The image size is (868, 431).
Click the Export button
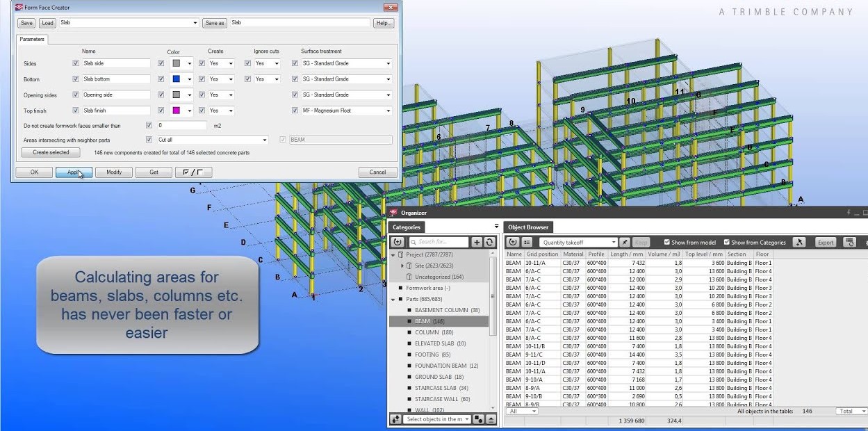(x=825, y=243)
